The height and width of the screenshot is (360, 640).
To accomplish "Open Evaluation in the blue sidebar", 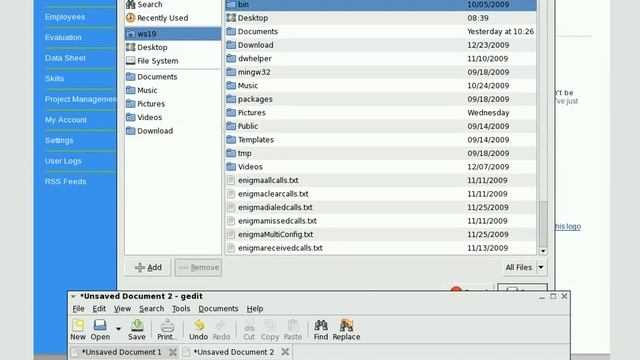I will 63,38.
